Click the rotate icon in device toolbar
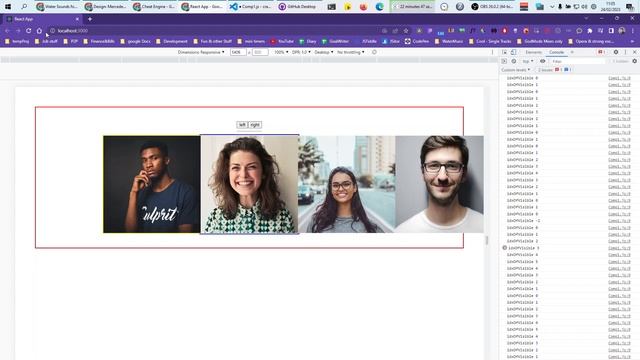Screen dimensions: 640x360 click(374, 52)
